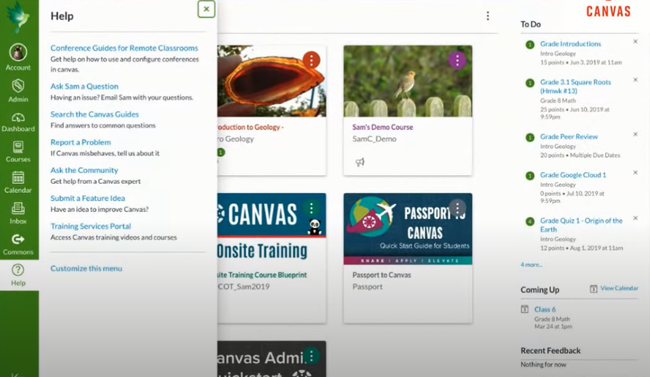This screenshot has width=650, height=377.
Task: Click the Help question mark icon
Action: pos(18,270)
